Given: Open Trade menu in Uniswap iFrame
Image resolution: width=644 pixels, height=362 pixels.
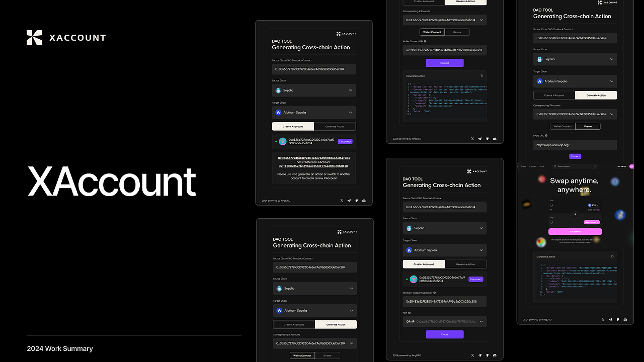Looking at the screenshot, I should [524, 166].
